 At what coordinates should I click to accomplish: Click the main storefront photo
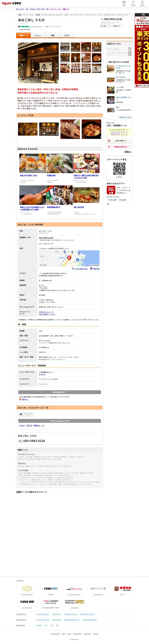[38, 63]
